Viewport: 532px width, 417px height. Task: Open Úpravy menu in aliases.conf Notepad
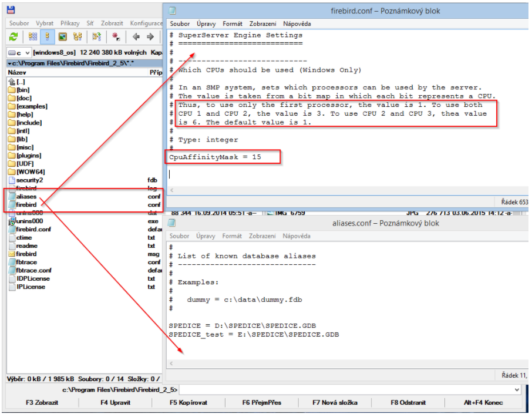point(206,236)
